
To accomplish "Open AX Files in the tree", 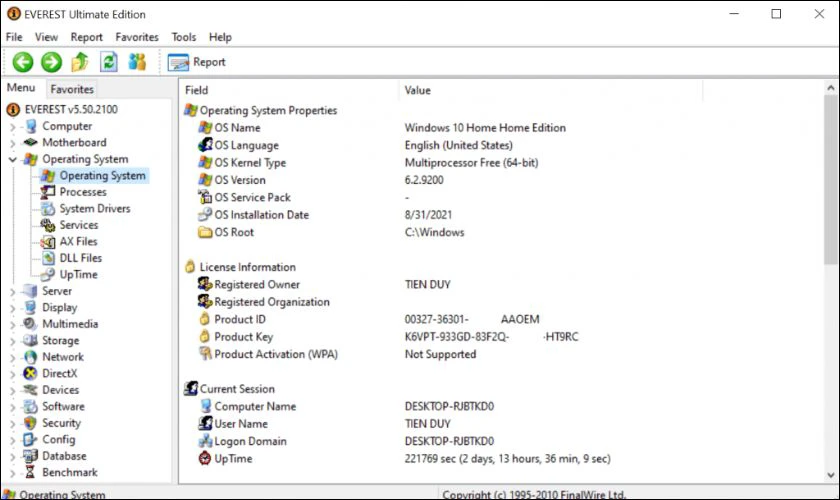I will pos(78,242).
